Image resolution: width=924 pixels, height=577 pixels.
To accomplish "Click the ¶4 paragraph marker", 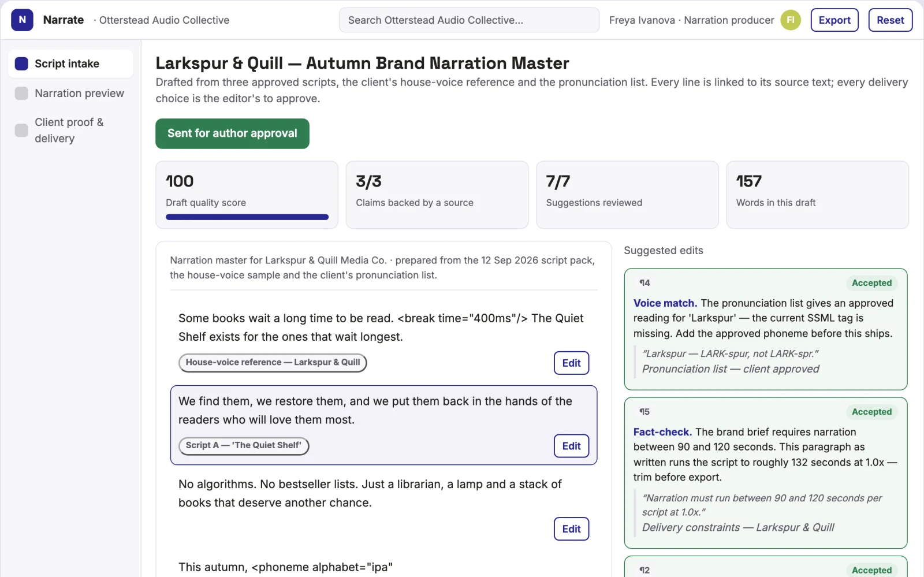I will (x=644, y=283).
